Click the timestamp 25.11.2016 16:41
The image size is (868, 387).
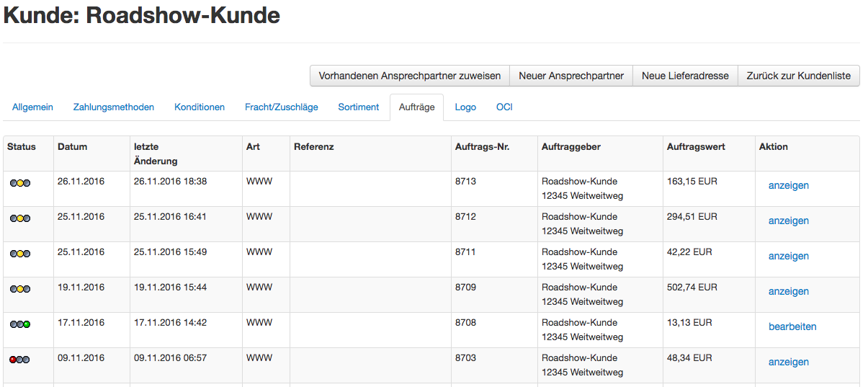tap(170, 217)
